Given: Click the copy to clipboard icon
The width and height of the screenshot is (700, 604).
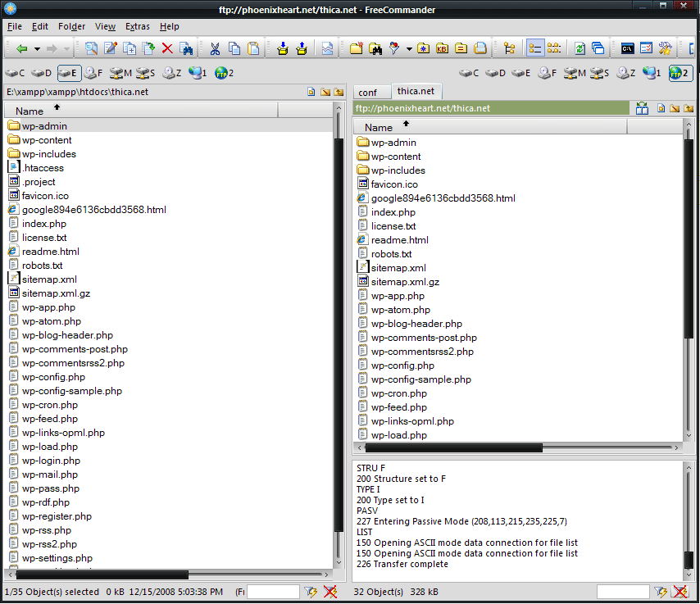Looking at the screenshot, I should pos(234,48).
